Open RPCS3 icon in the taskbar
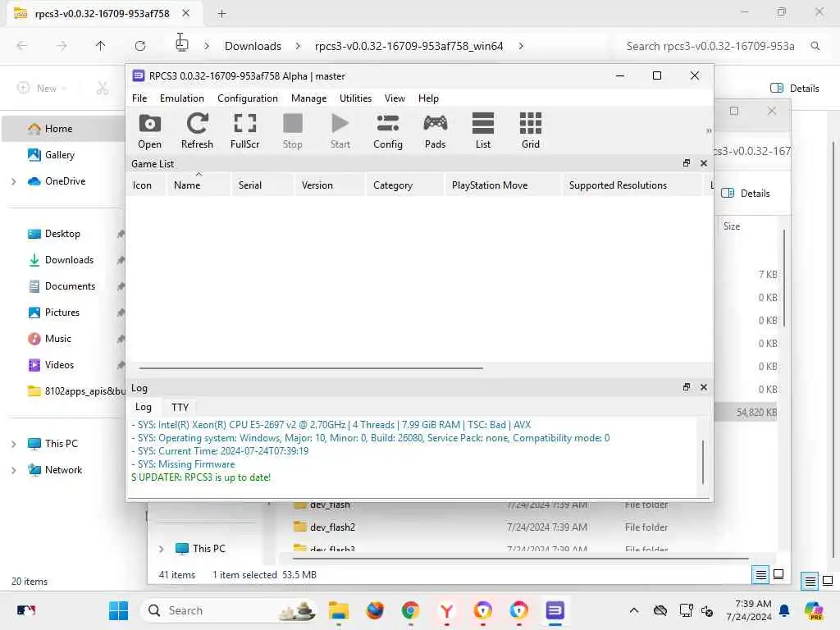The image size is (840, 630). click(555, 610)
